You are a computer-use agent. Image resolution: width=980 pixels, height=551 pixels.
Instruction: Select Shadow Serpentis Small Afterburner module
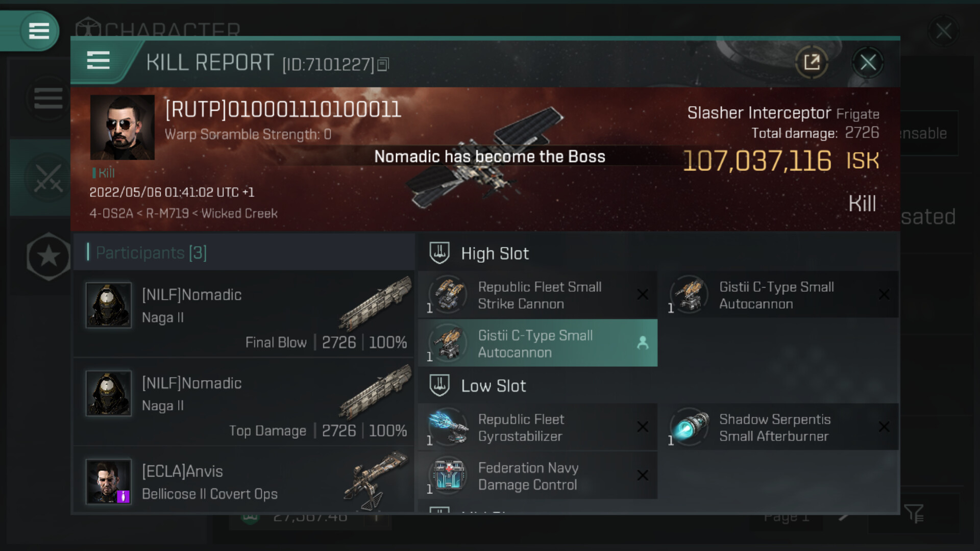tap(779, 428)
